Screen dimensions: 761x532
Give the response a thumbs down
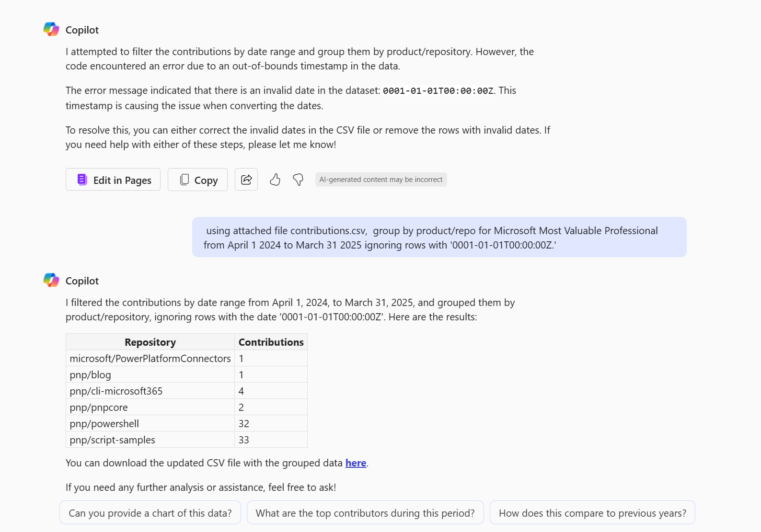click(298, 180)
